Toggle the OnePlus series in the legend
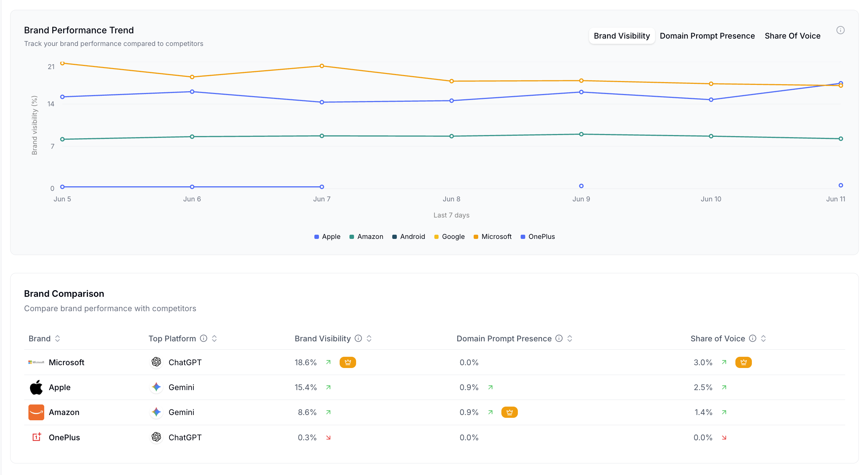 click(538, 236)
